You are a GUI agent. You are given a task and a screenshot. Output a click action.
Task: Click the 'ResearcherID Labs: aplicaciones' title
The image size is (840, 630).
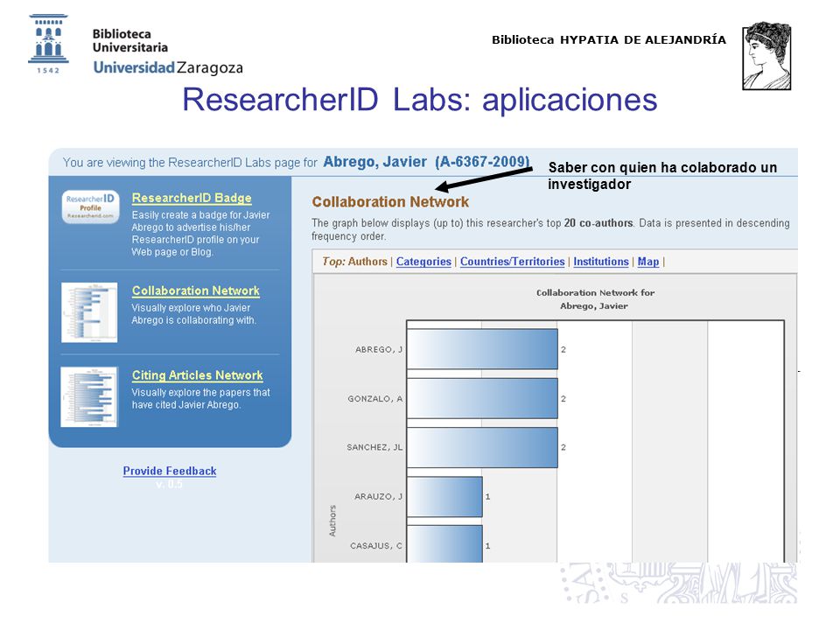tap(419, 100)
